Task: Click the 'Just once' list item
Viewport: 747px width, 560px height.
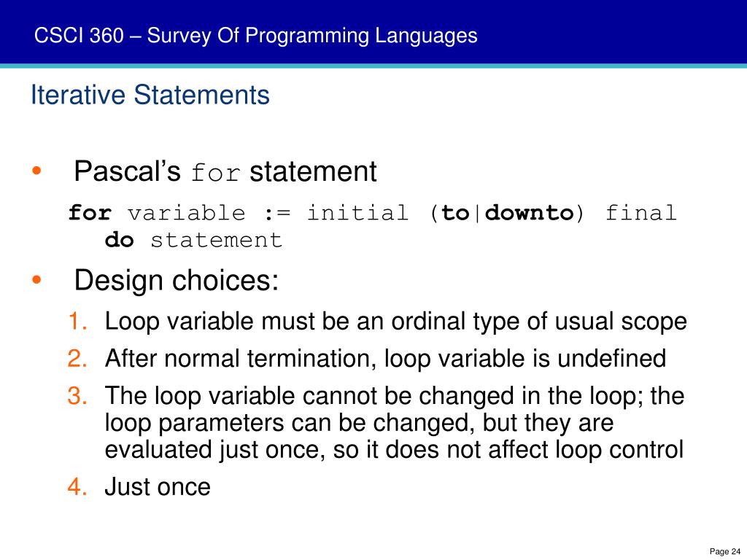Action: [x=158, y=486]
